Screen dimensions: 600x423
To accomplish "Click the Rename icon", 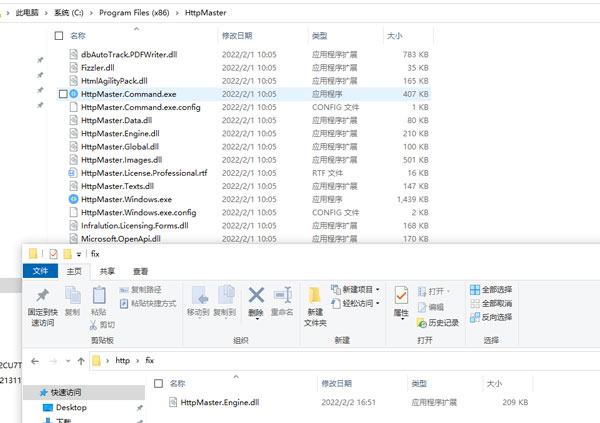I will 283,295.
